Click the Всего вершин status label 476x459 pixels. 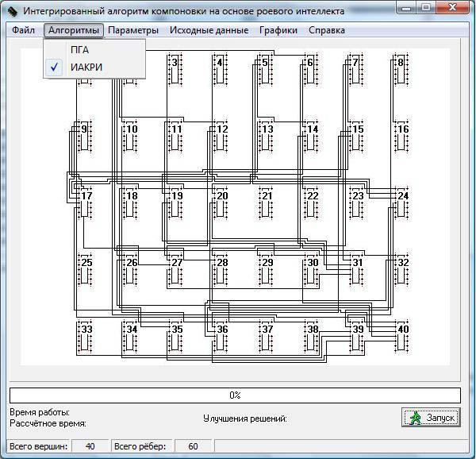pyautogui.click(x=39, y=446)
